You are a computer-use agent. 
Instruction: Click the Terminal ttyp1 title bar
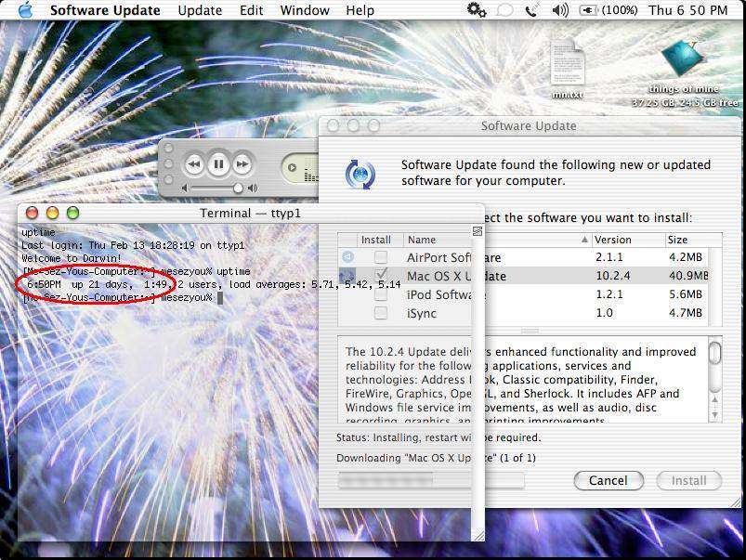coord(250,214)
